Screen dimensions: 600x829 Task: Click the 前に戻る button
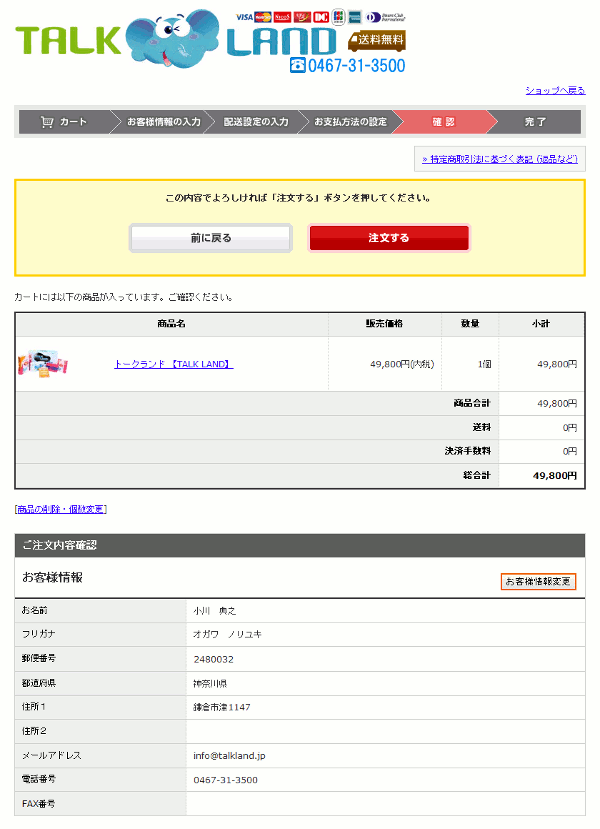click(211, 238)
